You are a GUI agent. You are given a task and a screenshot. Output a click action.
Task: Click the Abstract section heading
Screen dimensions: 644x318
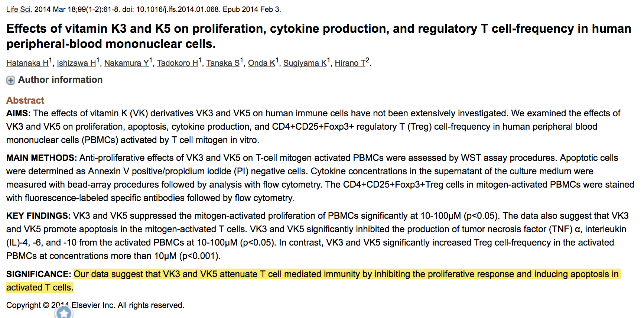25,100
